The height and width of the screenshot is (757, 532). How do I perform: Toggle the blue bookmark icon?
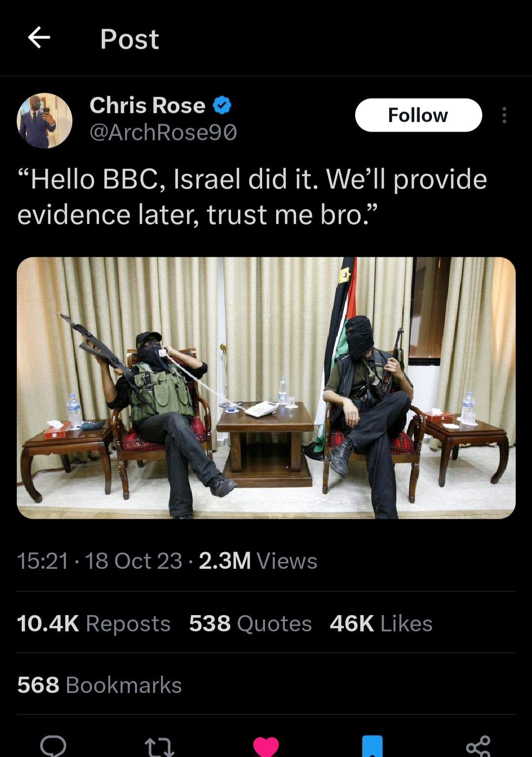point(372,746)
